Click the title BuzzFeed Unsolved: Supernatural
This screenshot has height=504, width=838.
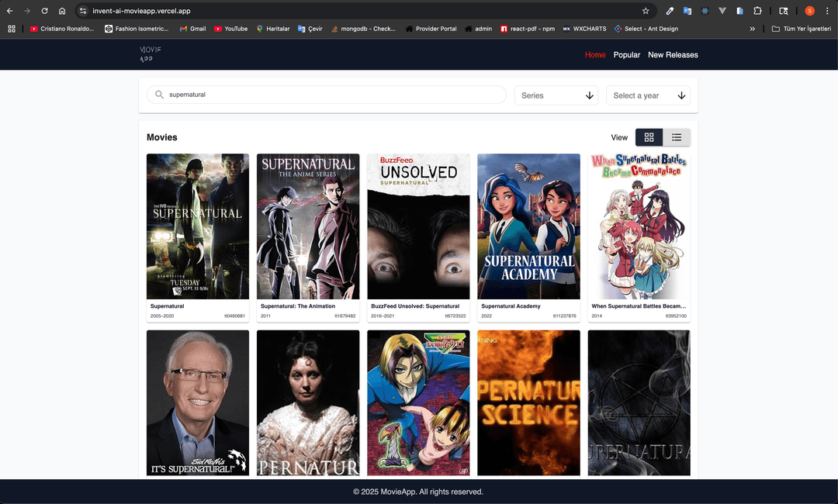point(415,306)
